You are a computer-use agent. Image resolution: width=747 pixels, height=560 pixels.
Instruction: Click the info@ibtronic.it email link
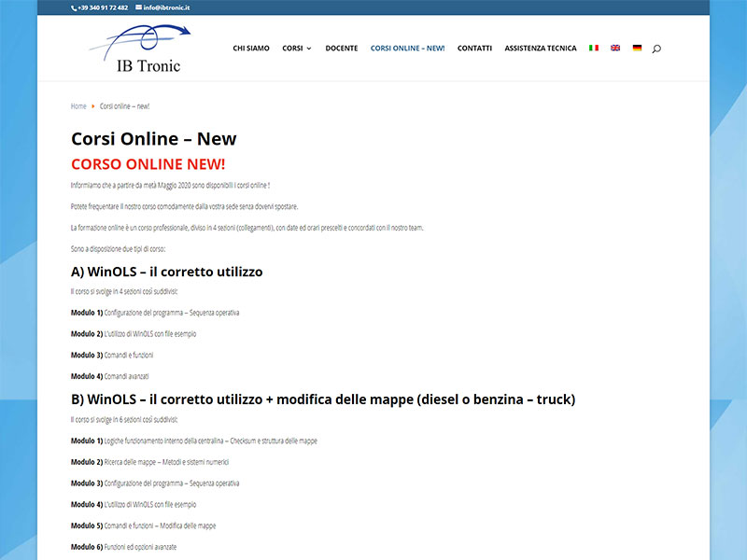167,7
